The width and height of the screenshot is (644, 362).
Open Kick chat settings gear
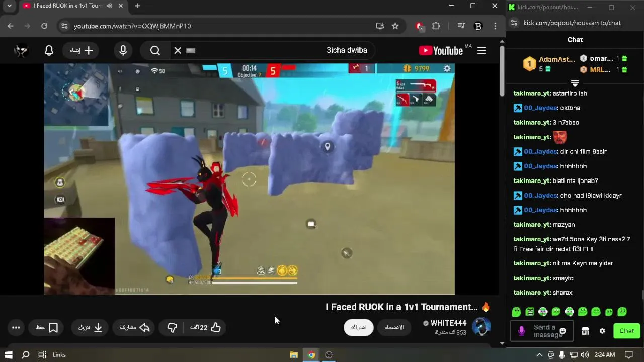point(602,331)
